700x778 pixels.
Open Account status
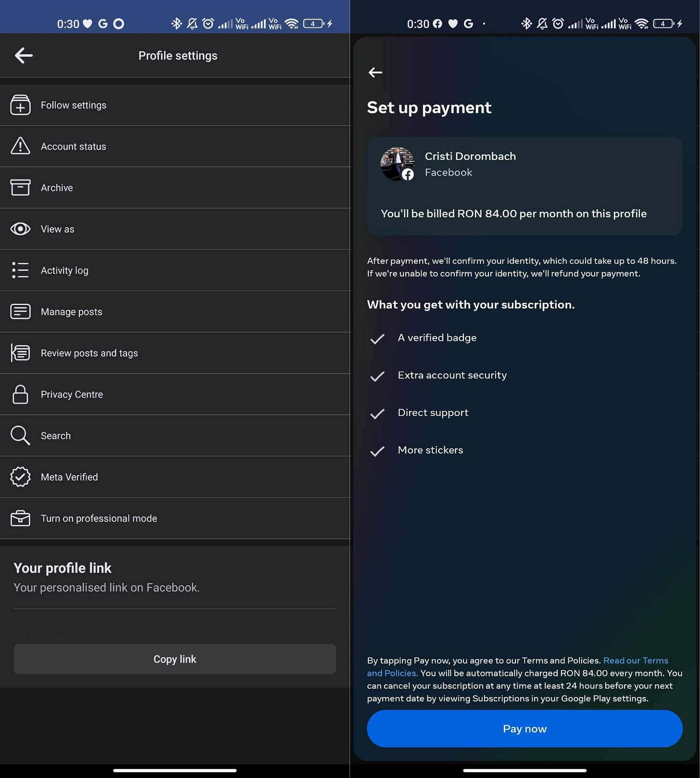(x=175, y=146)
